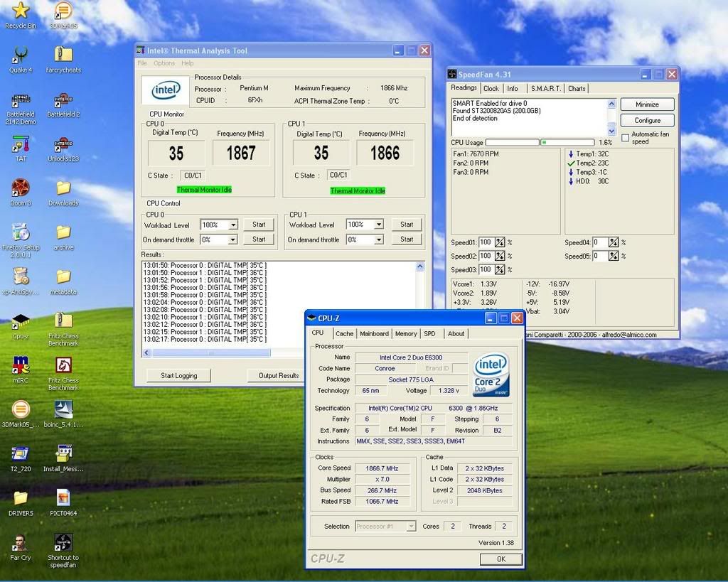Click the 13:02:17 Processor 0 result line

205,339
